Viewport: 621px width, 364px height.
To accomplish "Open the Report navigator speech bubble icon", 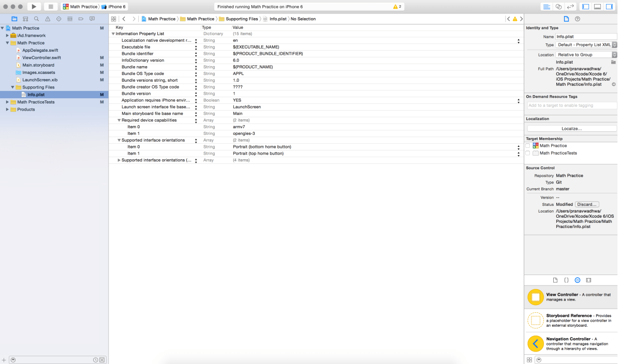I will tap(92, 19).
